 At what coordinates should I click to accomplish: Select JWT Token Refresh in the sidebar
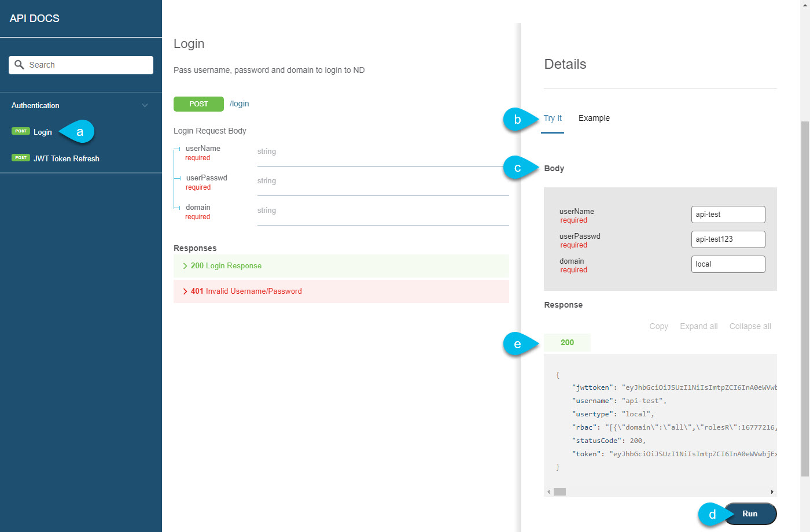pos(65,157)
